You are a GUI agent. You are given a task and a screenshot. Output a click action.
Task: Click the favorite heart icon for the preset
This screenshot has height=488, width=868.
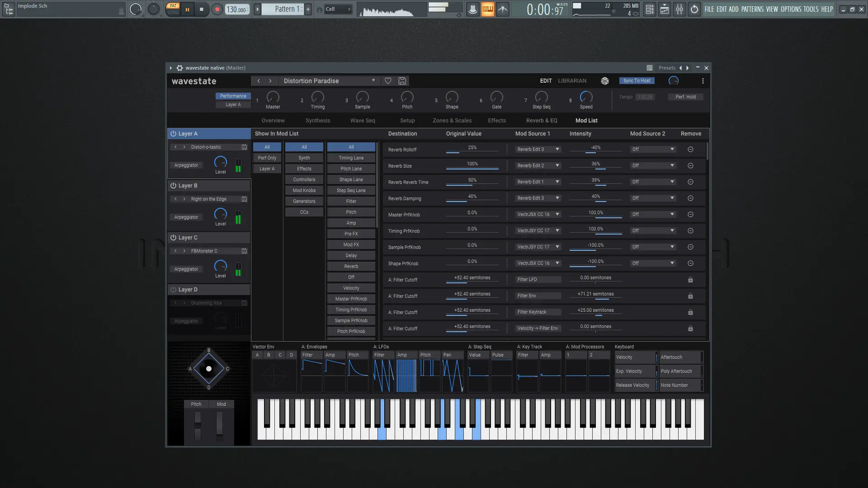click(x=388, y=81)
